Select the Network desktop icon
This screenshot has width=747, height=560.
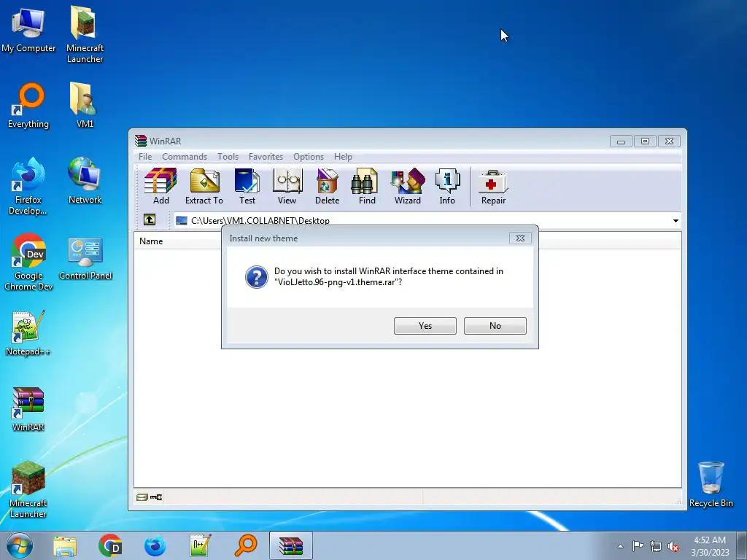tap(85, 181)
